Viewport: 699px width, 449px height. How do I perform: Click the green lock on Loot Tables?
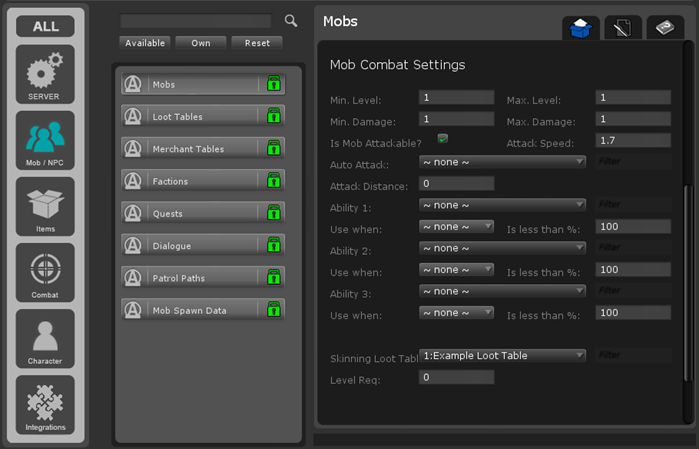(273, 117)
